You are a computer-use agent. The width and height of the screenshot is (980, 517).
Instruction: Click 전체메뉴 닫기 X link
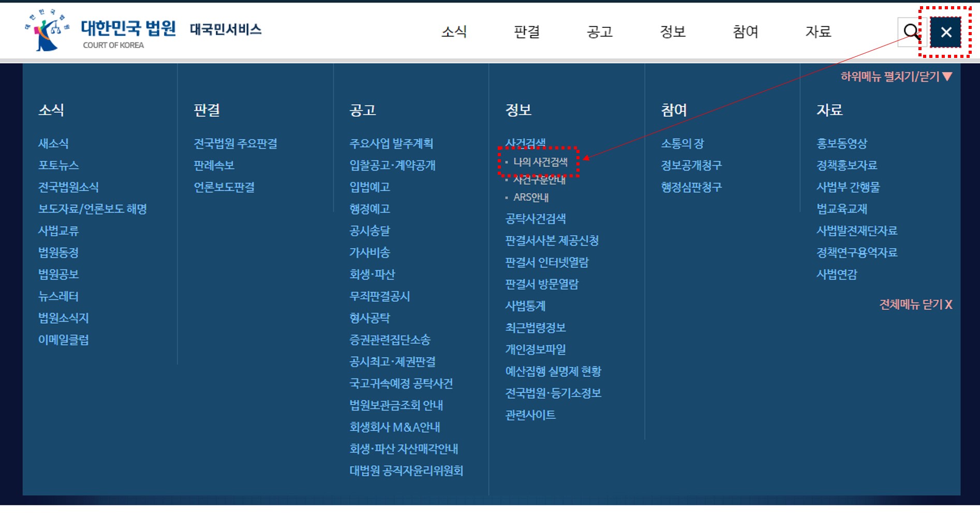click(916, 305)
